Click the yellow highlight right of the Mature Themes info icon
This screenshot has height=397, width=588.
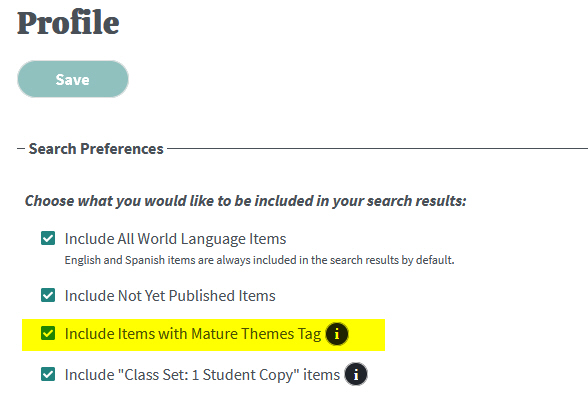(366, 335)
